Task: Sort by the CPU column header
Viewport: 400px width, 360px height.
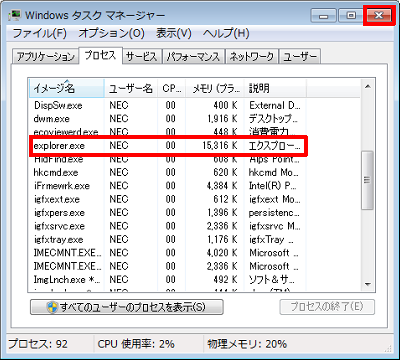Action: click(x=171, y=88)
